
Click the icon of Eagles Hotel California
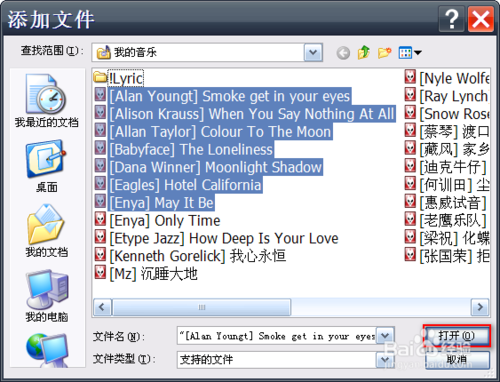pos(100,184)
